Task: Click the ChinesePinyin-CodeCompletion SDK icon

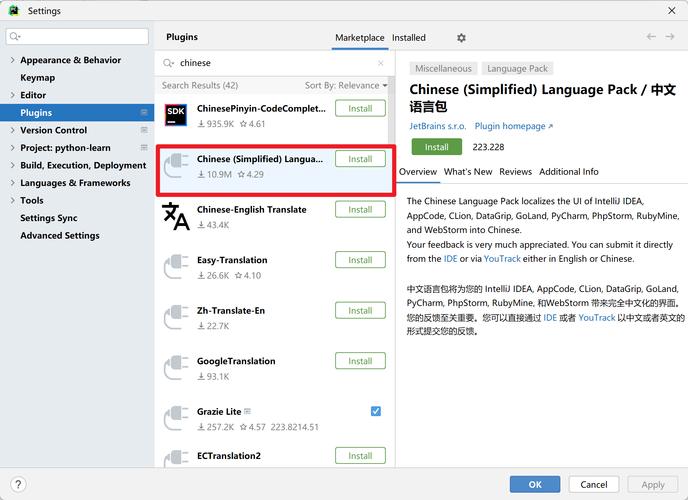Action: point(176,114)
